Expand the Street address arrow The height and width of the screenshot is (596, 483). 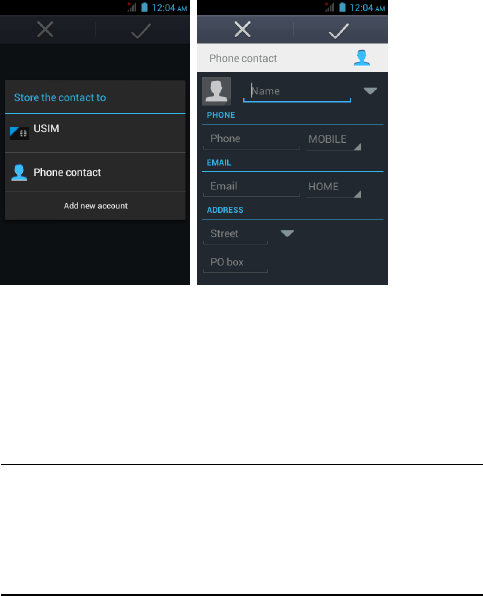point(287,233)
